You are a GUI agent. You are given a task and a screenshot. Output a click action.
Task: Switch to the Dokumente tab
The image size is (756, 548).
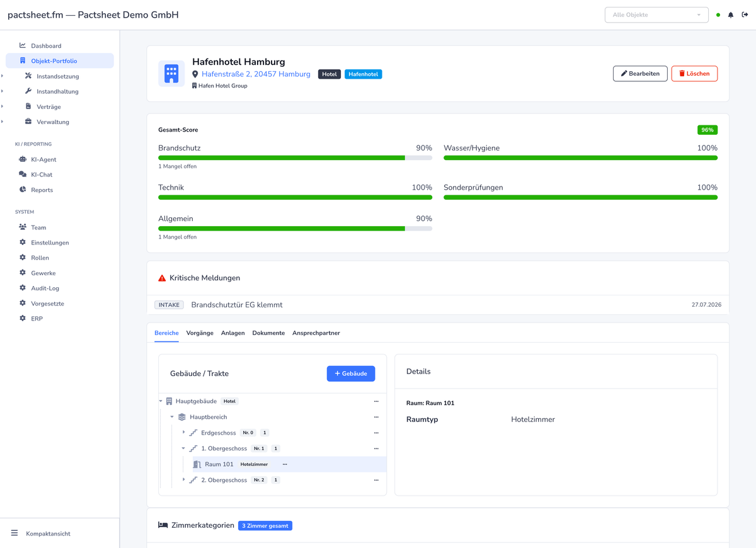click(268, 333)
